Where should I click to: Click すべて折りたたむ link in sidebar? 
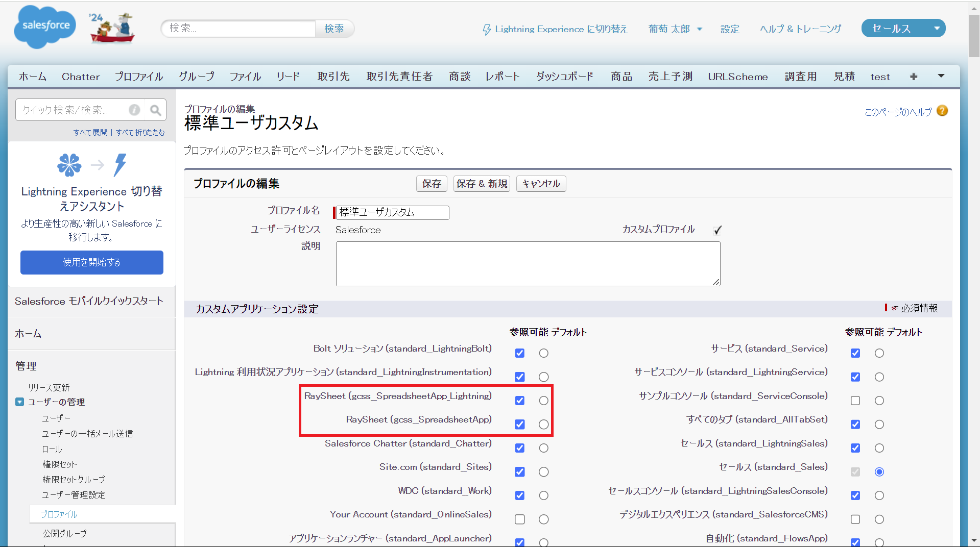(140, 132)
